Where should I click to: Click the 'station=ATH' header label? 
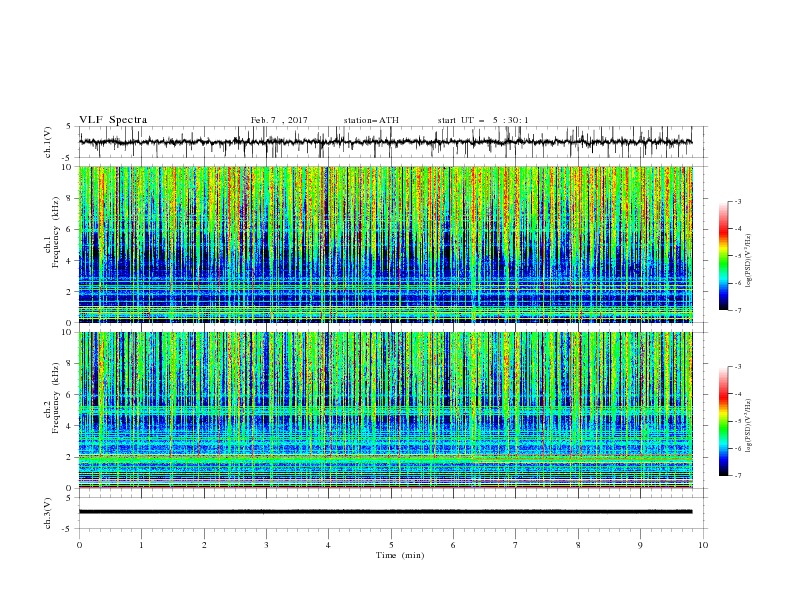point(371,120)
